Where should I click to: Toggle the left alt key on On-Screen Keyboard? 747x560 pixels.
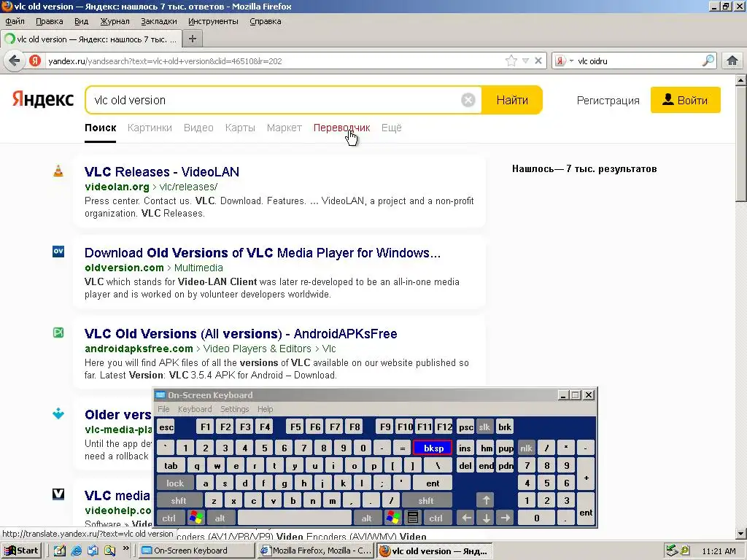[220, 518]
